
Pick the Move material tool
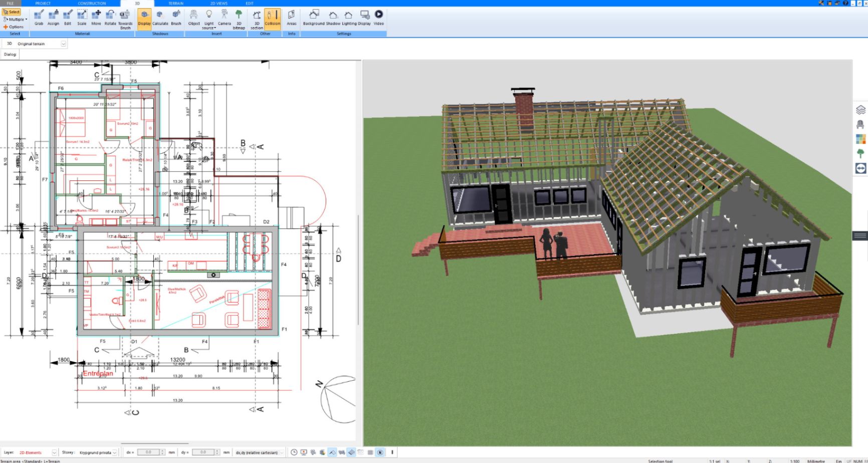(96, 18)
